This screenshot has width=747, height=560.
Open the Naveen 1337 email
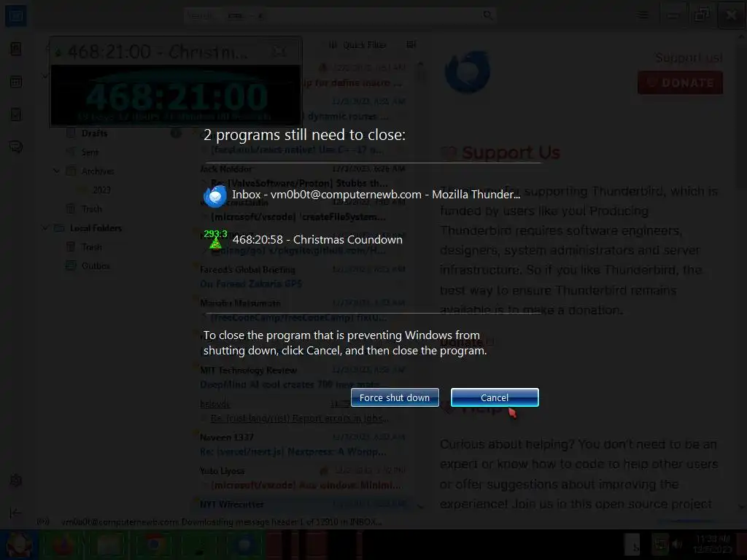(x=303, y=444)
